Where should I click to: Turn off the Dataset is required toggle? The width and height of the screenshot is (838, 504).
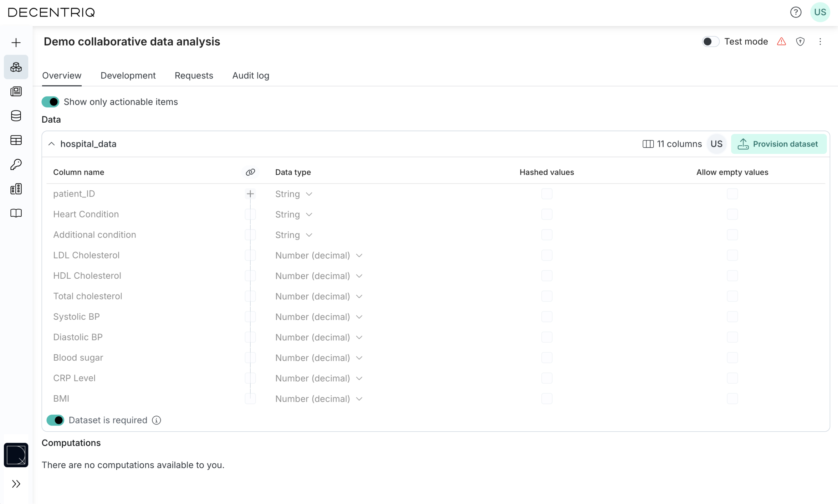55,420
